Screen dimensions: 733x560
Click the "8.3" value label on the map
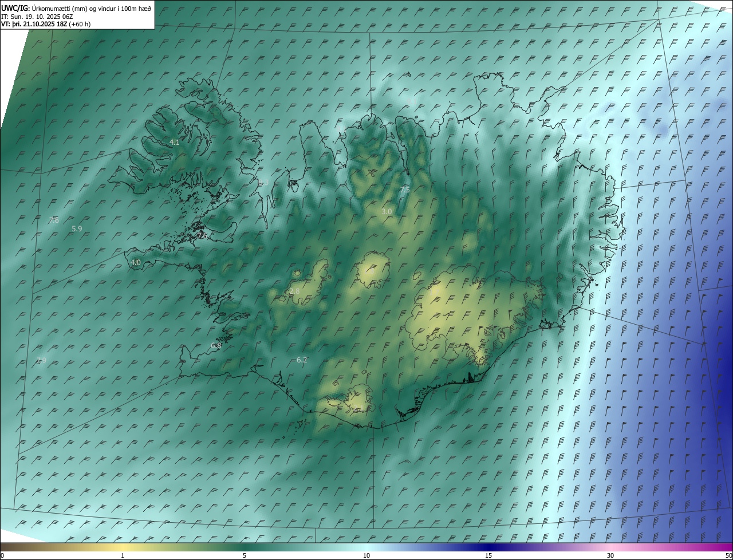(263, 182)
